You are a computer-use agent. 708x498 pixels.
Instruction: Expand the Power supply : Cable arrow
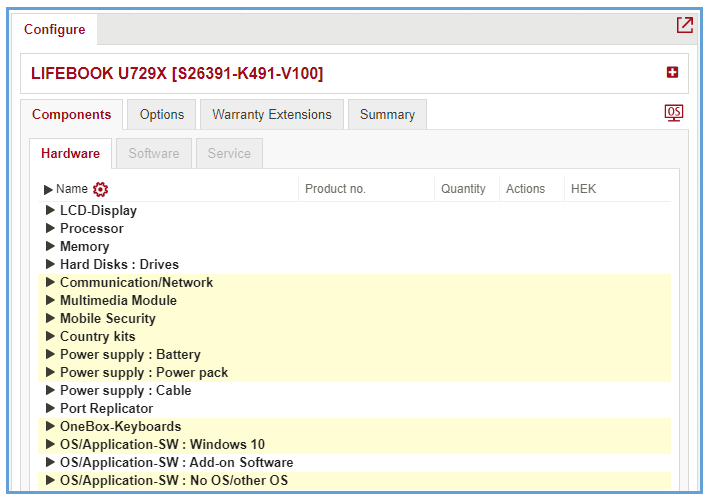click(x=50, y=391)
